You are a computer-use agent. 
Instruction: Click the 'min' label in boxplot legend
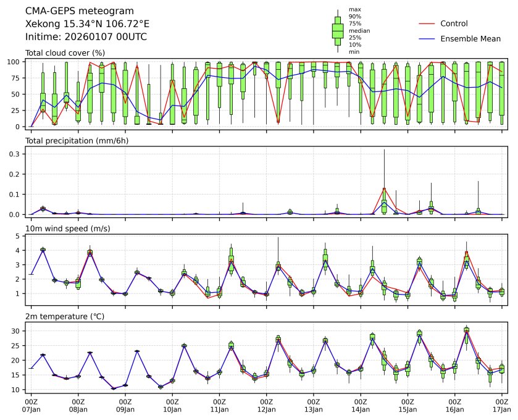pos(354,52)
